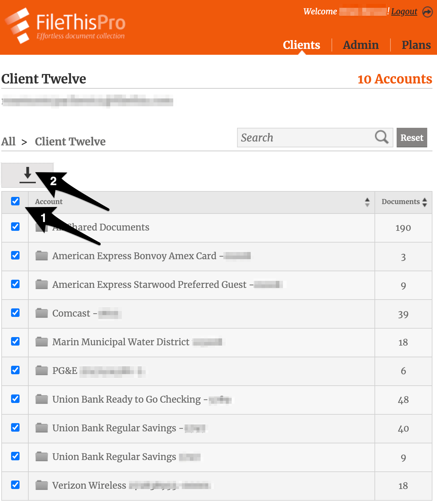
Task: Open All Shared Documents folder name
Action: 101,227
